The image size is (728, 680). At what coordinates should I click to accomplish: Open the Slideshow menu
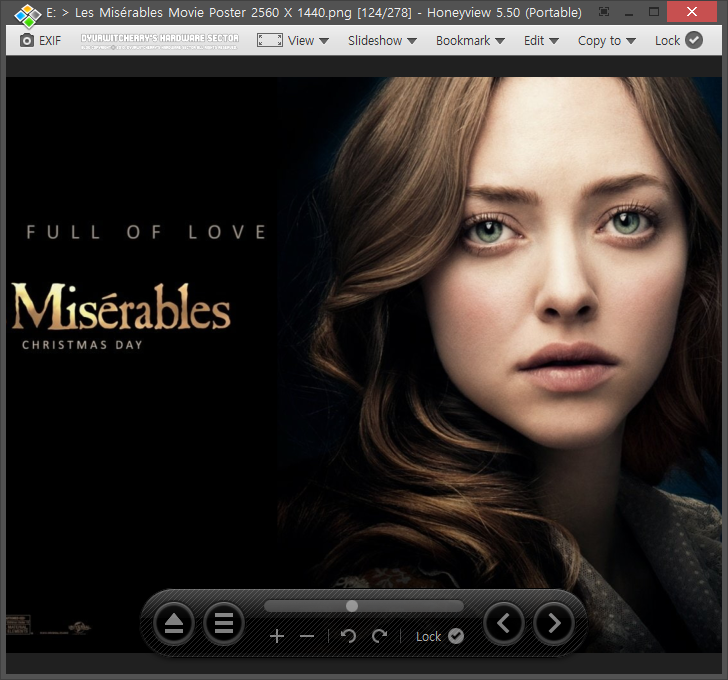(x=375, y=41)
